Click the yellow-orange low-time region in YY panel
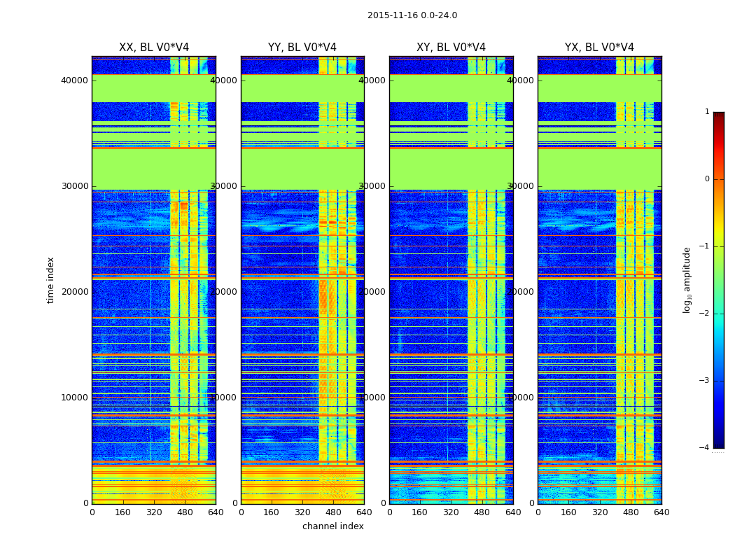 (x=302, y=485)
